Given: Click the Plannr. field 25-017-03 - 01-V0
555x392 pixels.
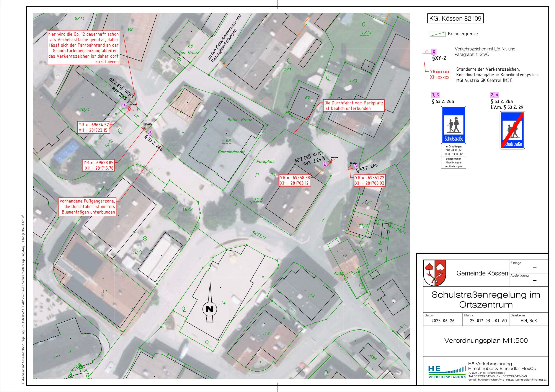Looking at the screenshot, I should pyautogui.click(x=488, y=321).
